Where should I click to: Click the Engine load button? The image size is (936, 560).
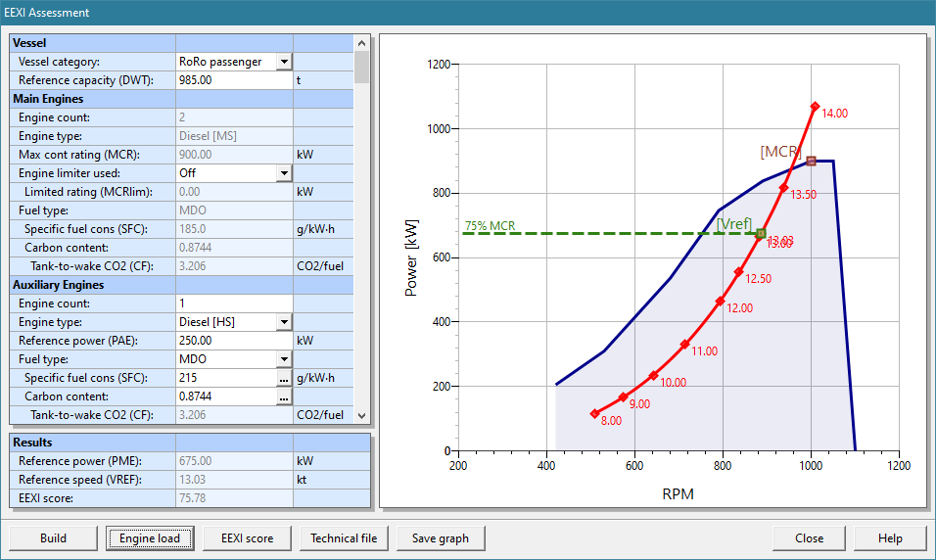[150, 537]
